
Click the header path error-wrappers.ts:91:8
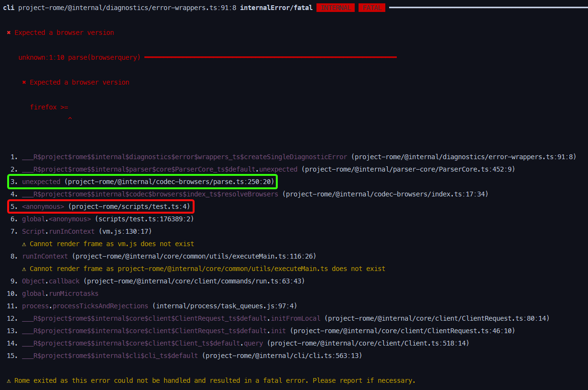click(127, 8)
